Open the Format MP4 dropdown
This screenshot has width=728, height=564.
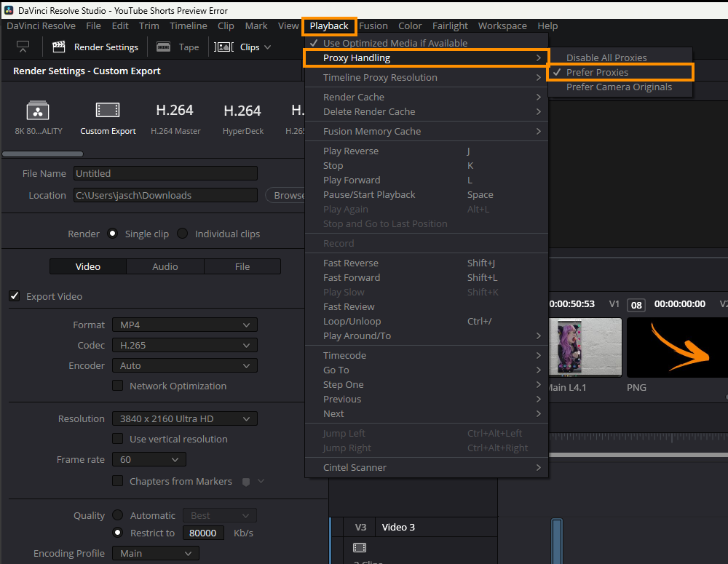pyautogui.click(x=185, y=325)
